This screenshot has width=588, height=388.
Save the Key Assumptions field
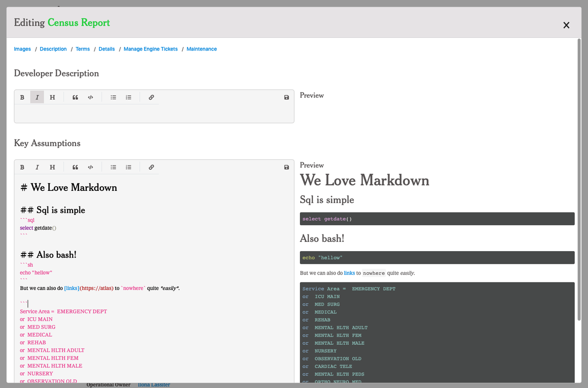pyautogui.click(x=287, y=167)
